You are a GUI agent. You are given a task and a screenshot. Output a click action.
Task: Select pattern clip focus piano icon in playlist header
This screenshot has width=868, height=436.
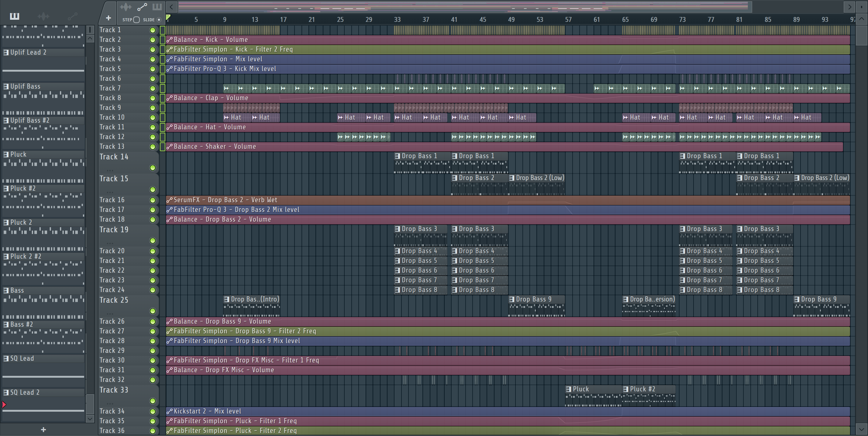(x=157, y=7)
